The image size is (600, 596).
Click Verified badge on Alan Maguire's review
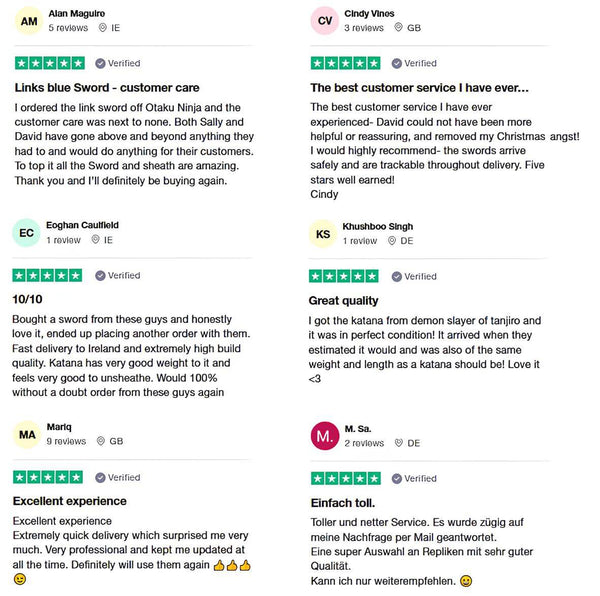[118, 63]
